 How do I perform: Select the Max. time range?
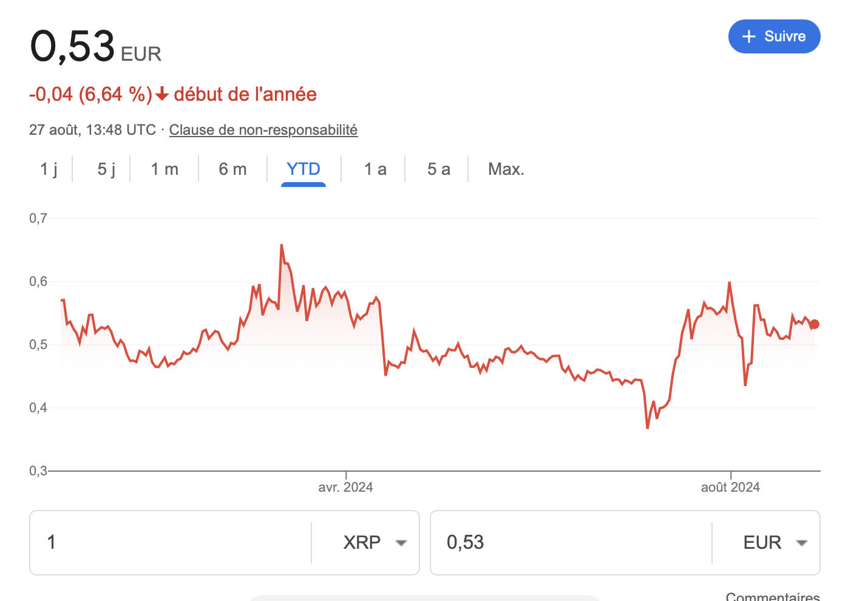(506, 169)
